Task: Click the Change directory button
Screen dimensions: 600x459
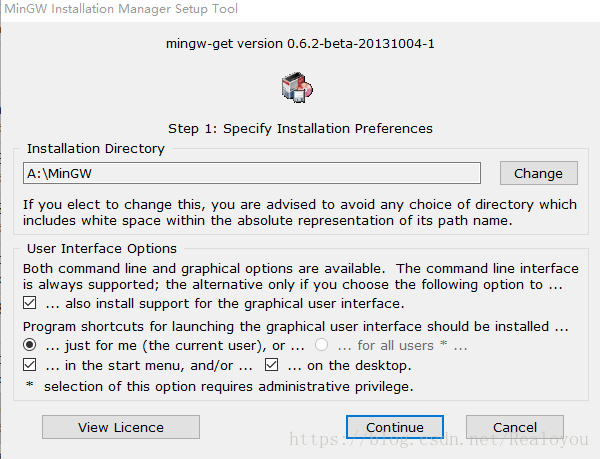Action: pos(539,173)
